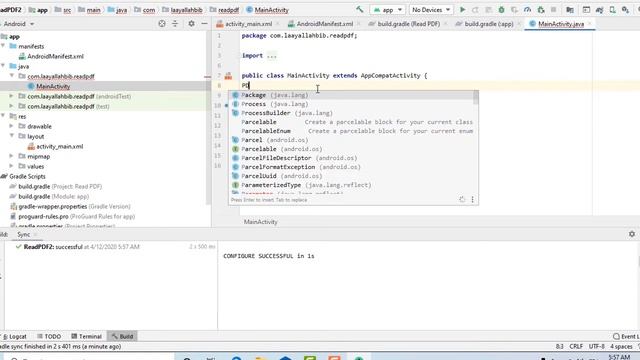Collapse the manifests folder
The width and height of the screenshot is (640, 360).
click(x=3, y=46)
